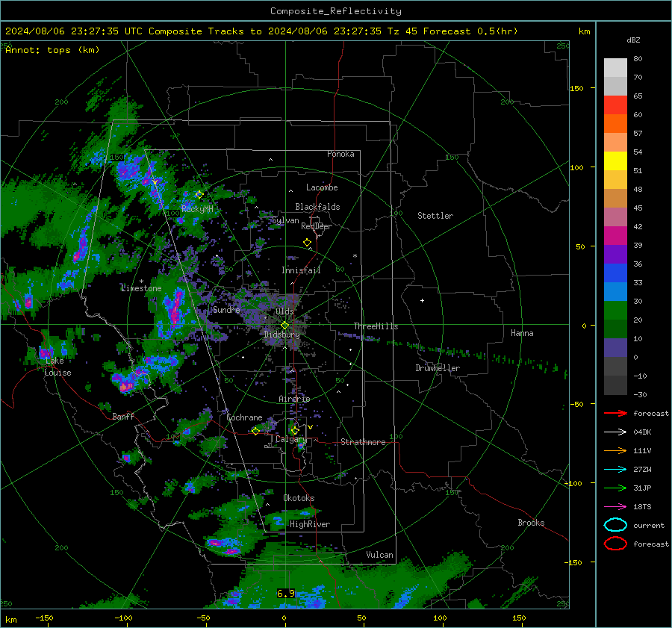Click yellow diamond marker below Cochrane

tap(256, 431)
